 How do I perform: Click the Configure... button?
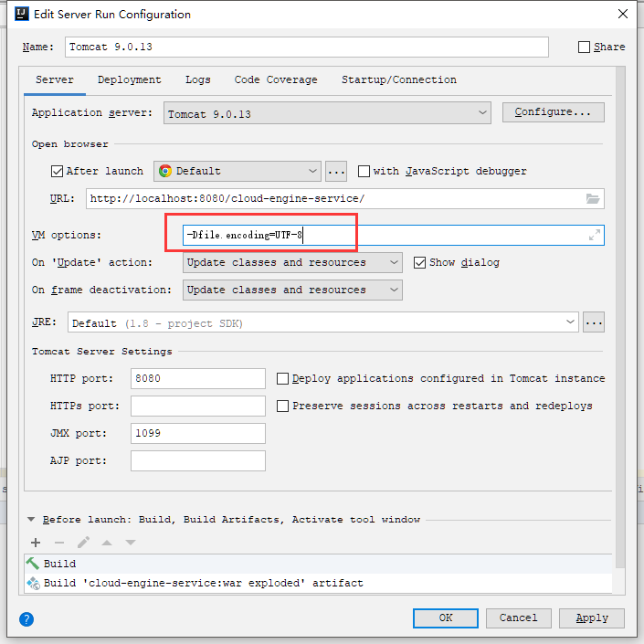click(554, 112)
